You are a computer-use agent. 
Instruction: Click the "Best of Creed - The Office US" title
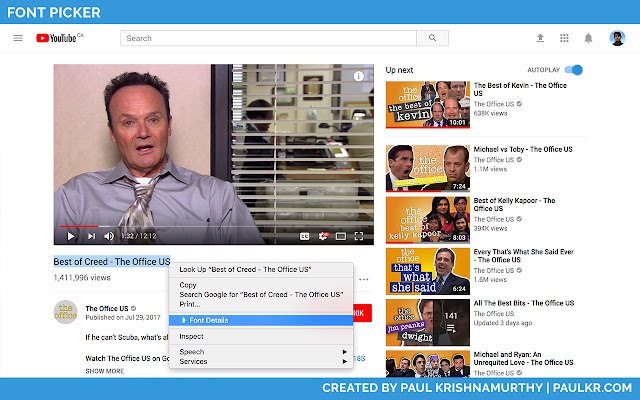112,262
